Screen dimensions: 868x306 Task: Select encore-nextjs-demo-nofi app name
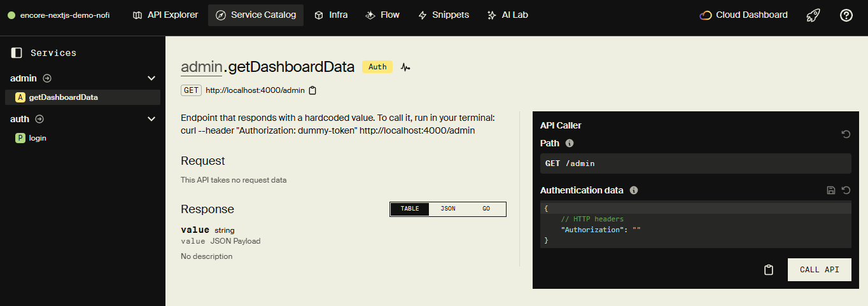[x=64, y=15]
